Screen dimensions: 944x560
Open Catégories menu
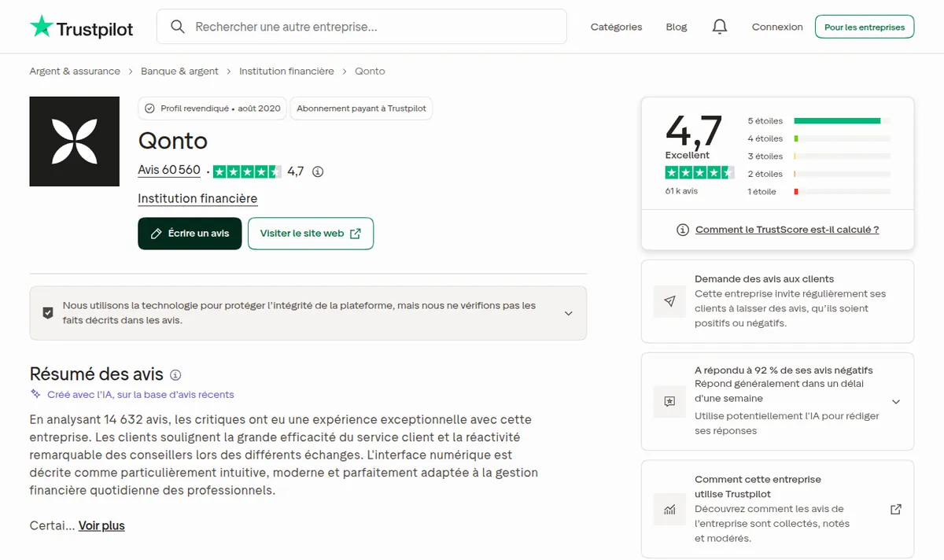[616, 27]
